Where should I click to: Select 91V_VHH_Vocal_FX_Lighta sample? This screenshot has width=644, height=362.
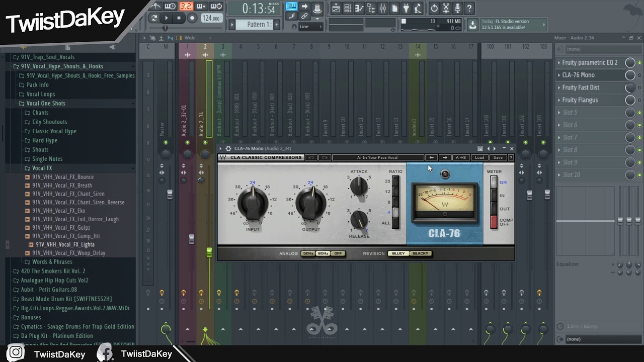65,245
